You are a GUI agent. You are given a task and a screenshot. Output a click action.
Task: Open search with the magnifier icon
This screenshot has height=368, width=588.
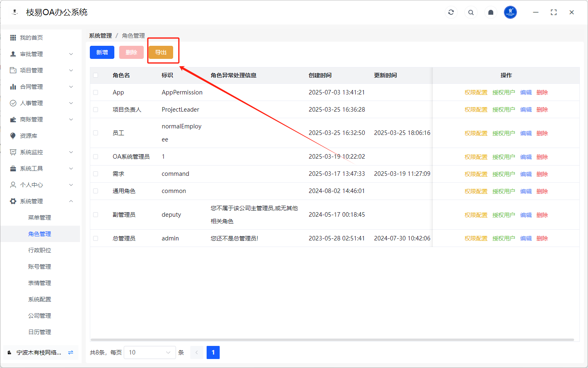pyautogui.click(x=471, y=12)
